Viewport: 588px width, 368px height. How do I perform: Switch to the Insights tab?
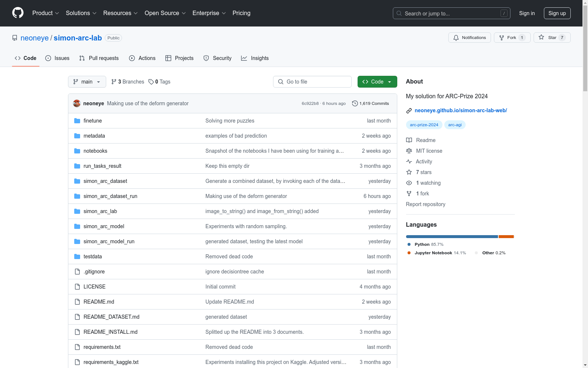[x=255, y=58]
